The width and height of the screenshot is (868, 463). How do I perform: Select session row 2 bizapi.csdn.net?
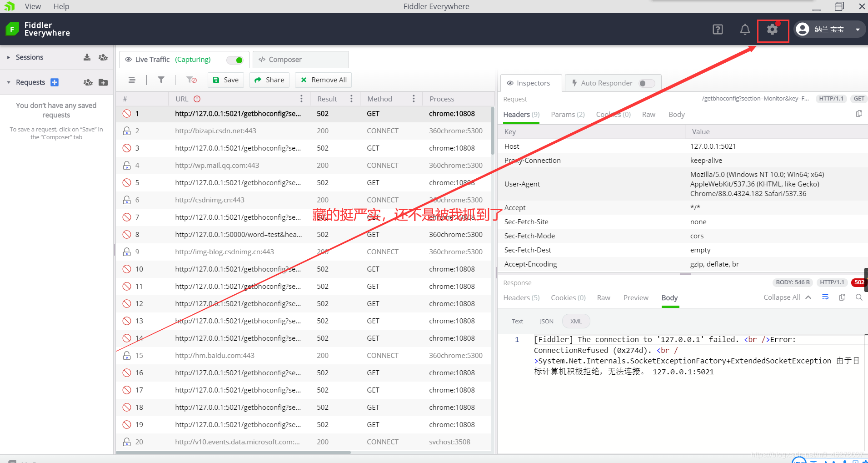[x=304, y=131]
